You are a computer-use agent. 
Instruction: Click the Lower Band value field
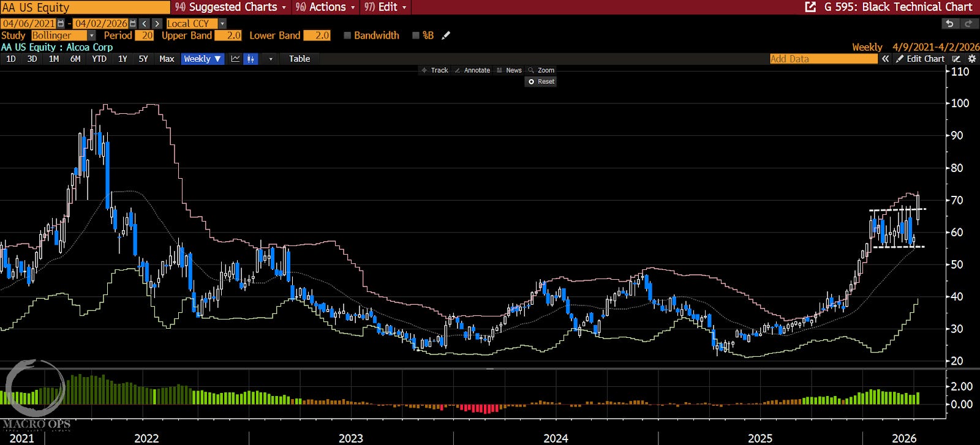tap(317, 36)
